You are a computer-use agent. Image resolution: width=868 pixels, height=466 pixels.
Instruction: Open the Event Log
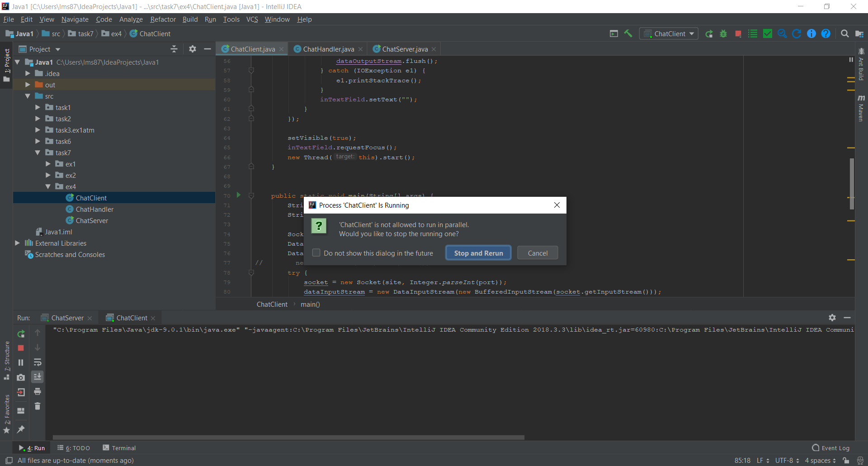tap(831, 448)
